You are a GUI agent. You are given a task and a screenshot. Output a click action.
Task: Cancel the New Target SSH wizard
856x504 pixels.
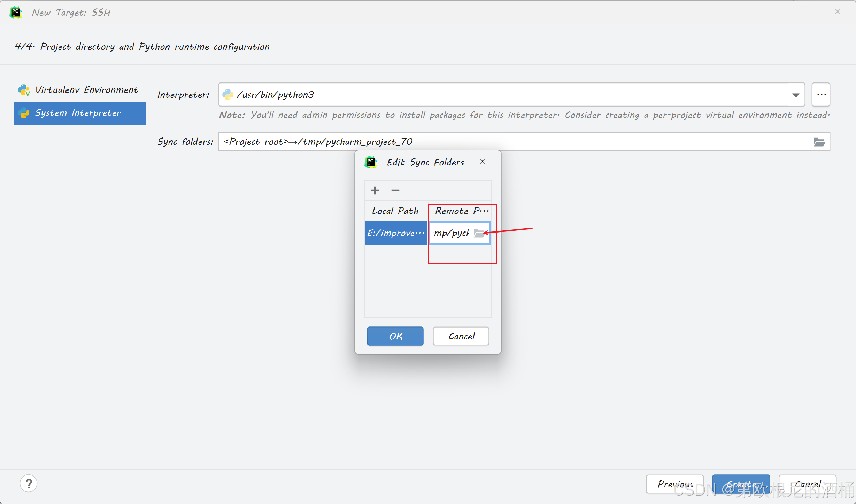pyautogui.click(x=808, y=484)
